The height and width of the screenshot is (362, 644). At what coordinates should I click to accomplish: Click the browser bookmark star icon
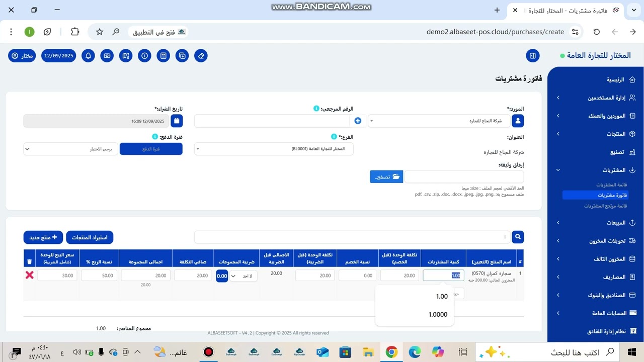point(100,32)
